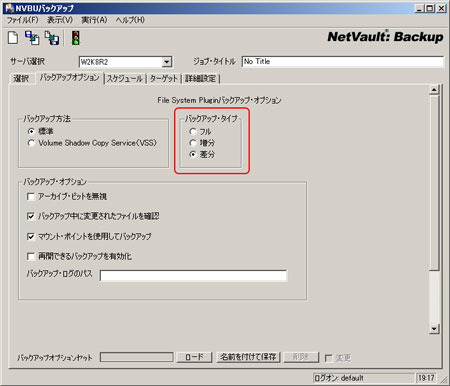Click the new document toolbar icon
The width and height of the screenshot is (450, 386).
13,38
